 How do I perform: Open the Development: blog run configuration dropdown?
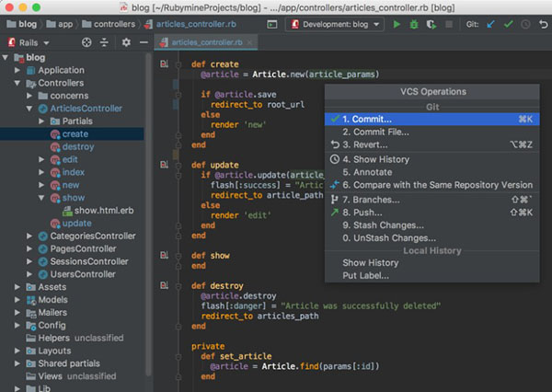point(335,24)
